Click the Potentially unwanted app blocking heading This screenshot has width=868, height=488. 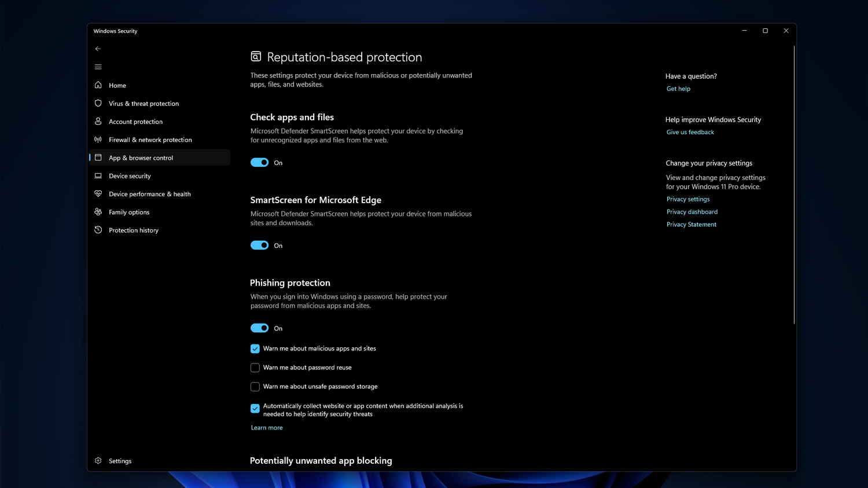(321, 461)
